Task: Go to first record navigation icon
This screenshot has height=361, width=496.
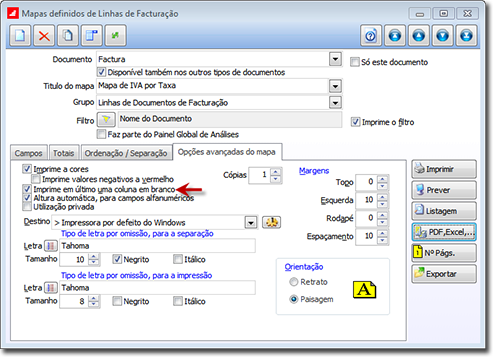Action: (395, 35)
